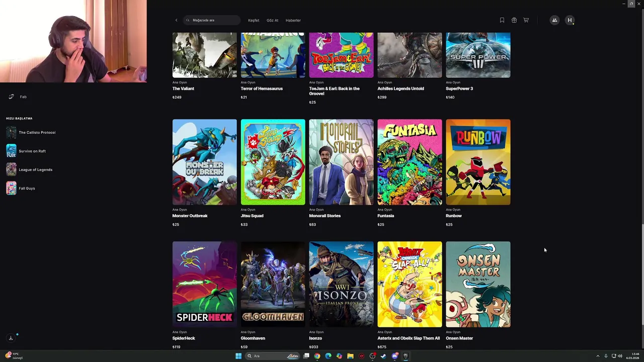The width and height of the screenshot is (644, 362).
Task: Open Gloomhaven cover image
Action: (273, 284)
